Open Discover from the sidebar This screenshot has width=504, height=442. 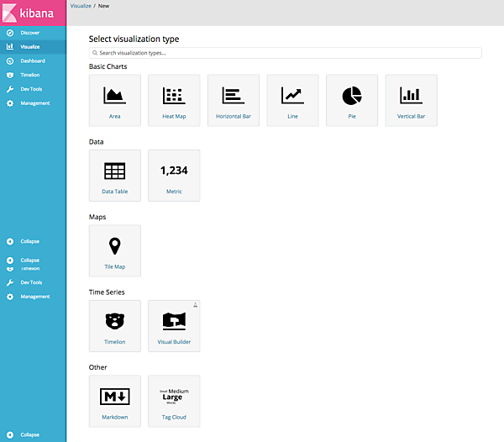coord(30,33)
